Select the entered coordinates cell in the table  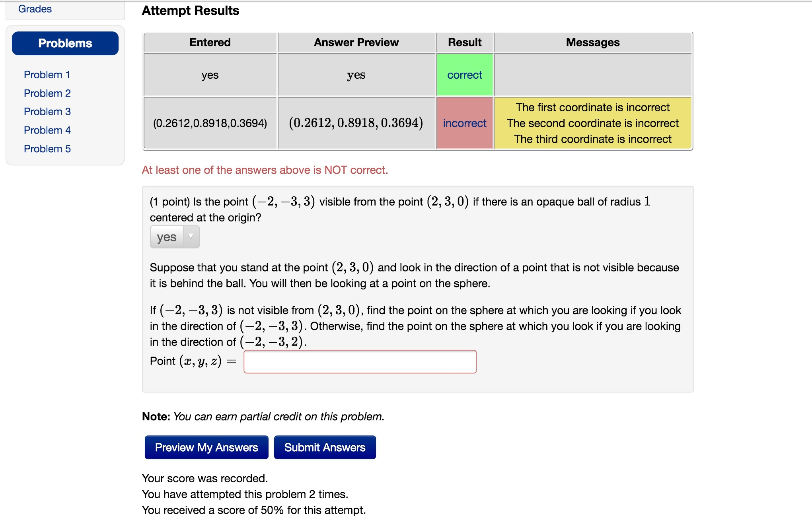[x=210, y=123]
